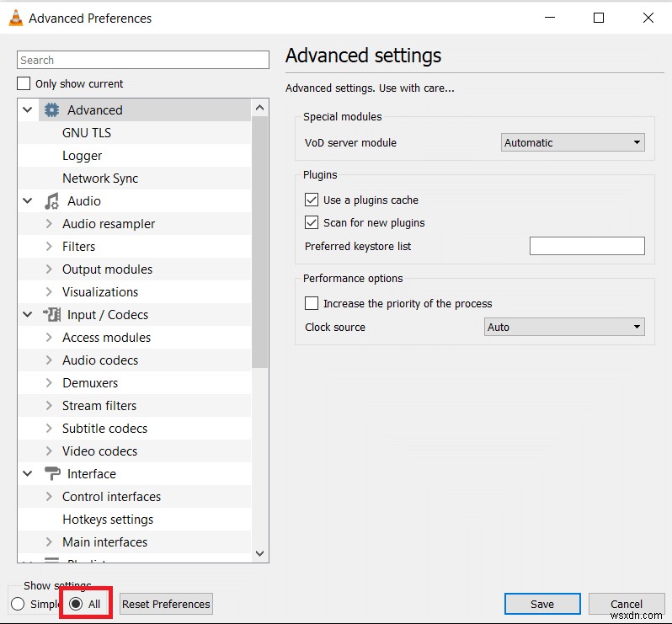
Task: Click the Preferred keystore list field
Action: 587,246
